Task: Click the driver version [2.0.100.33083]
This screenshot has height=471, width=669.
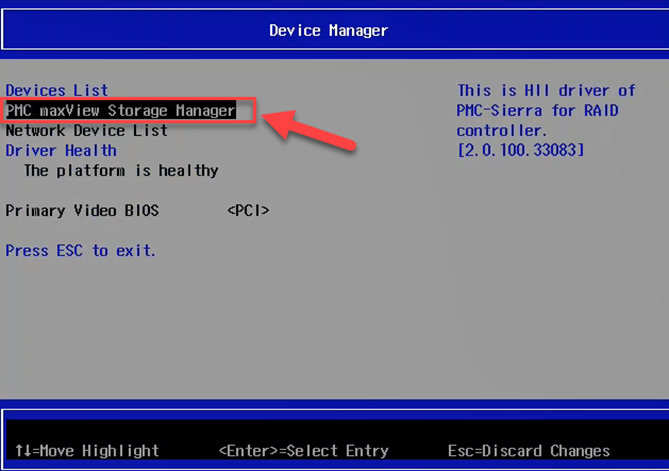Action: click(x=521, y=150)
